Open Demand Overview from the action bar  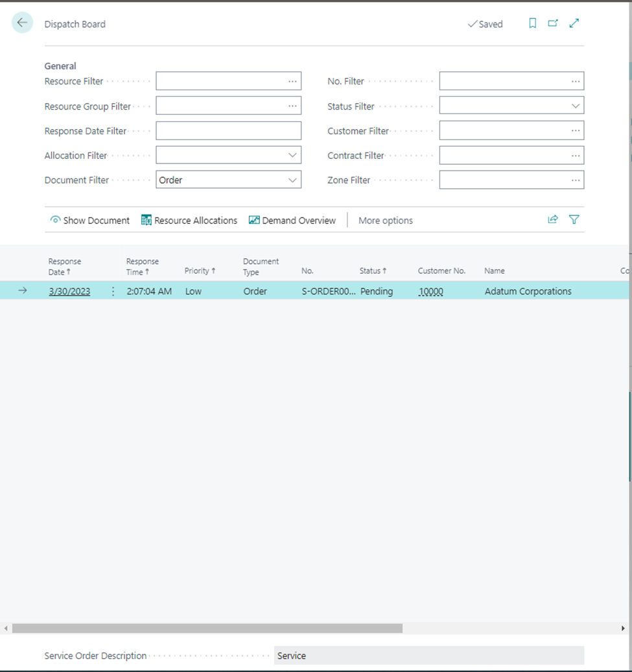(x=292, y=221)
